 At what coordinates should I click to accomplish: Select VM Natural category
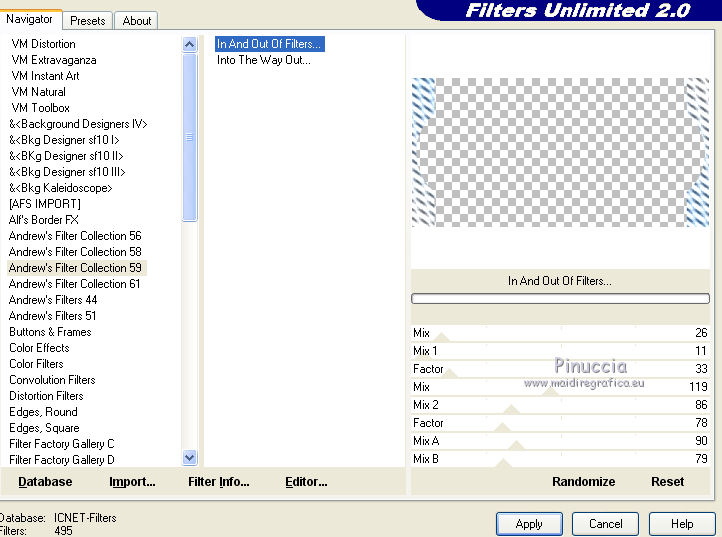(39, 92)
